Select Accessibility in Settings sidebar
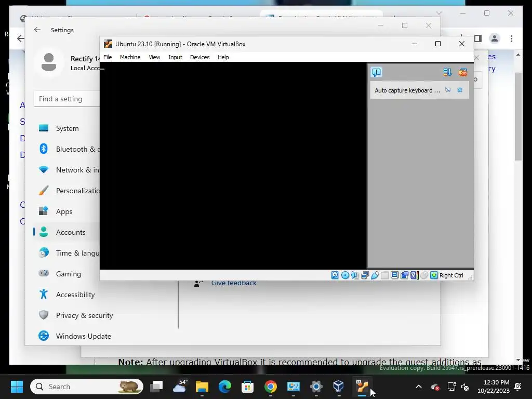 [x=75, y=295]
